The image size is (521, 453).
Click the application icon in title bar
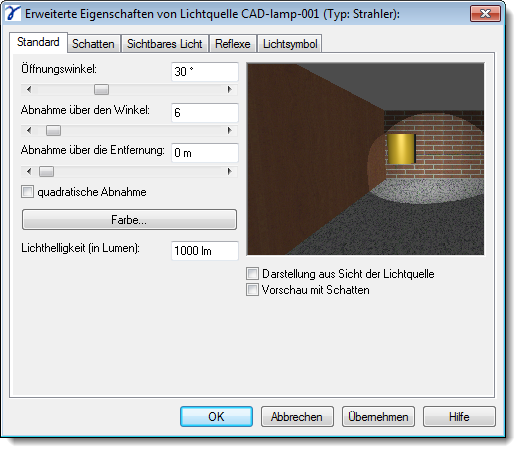tap(13, 14)
